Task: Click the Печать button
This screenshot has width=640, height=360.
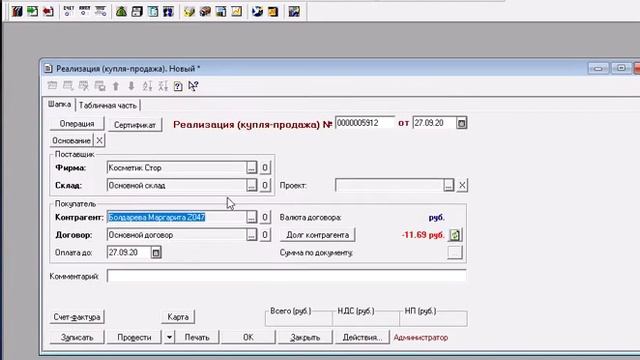Action: coord(197,338)
